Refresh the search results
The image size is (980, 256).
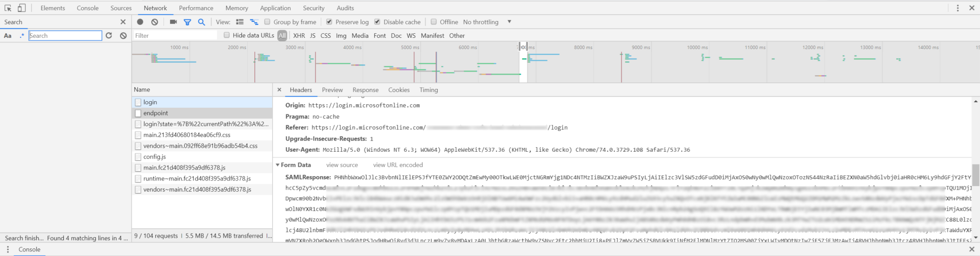109,36
